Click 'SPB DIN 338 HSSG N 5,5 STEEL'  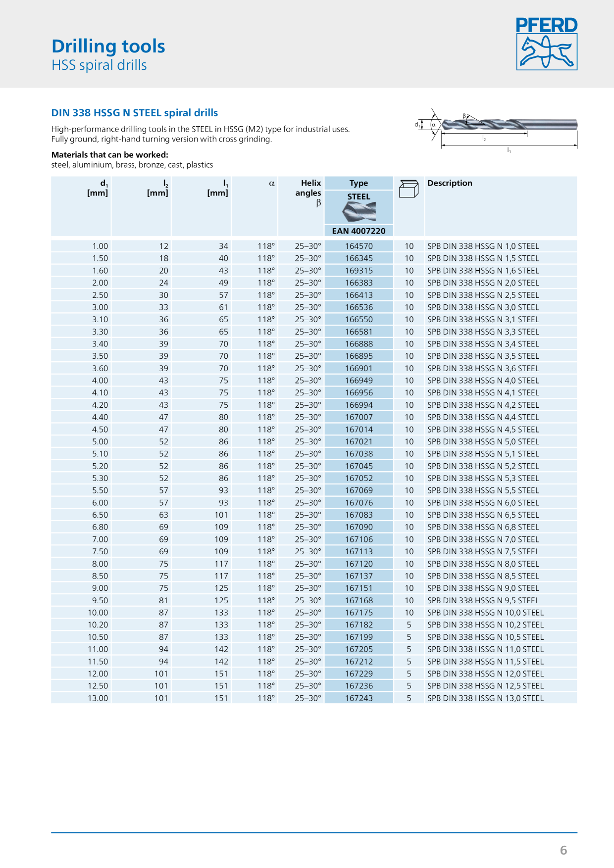pyautogui.click(x=483, y=490)
